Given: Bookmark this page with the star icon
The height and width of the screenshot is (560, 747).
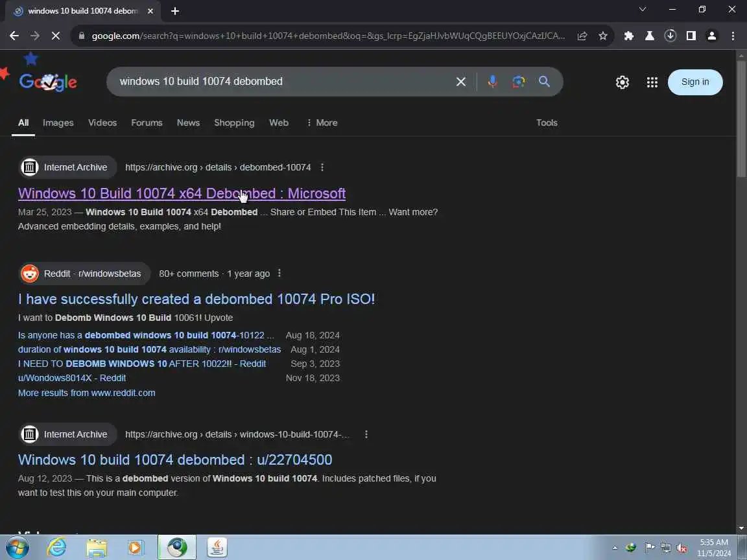Looking at the screenshot, I should (603, 36).
